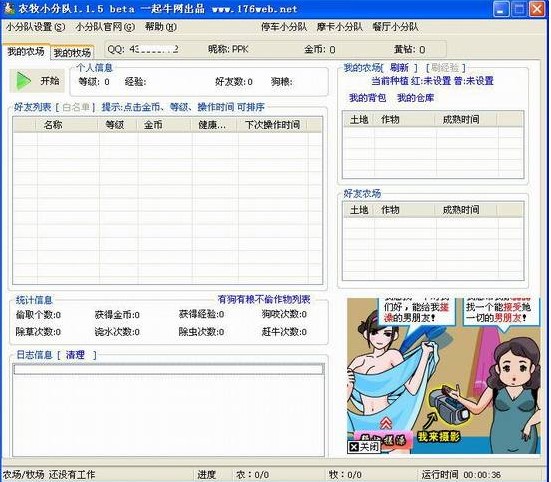Image resolution: width=551 pixels, height=482 pixels.
Task: Click the 狗咬次数:0 statistic
Action: pyautogui.click(x=284, y=314)
